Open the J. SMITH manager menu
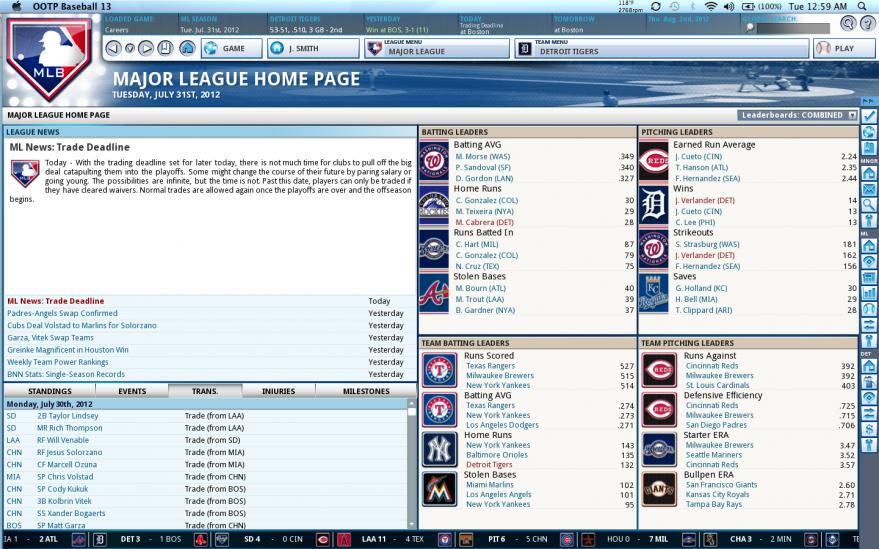879x549 pixels. pyautogui.click(x=313, y=48)
